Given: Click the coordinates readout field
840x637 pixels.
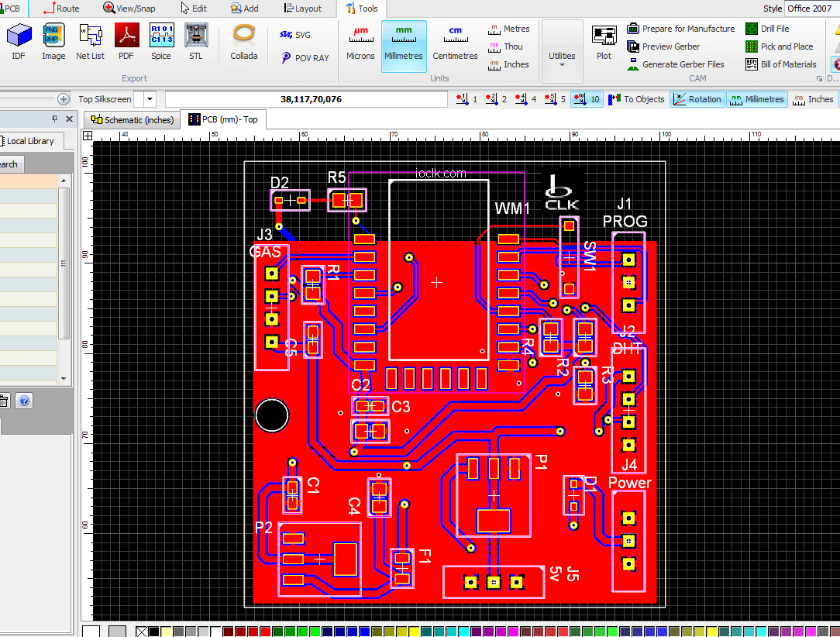Looking at the screenshot, I should pyautogui.click(x=310, y=99).
